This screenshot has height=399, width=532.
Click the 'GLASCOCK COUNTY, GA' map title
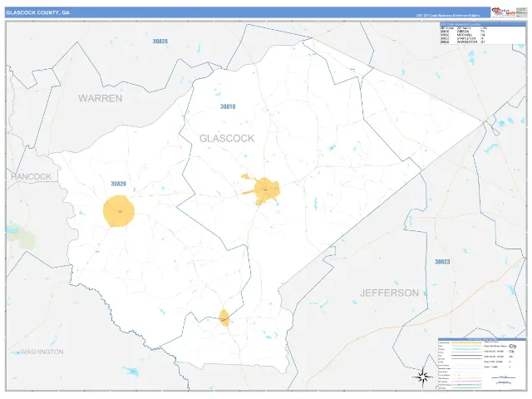37,13
